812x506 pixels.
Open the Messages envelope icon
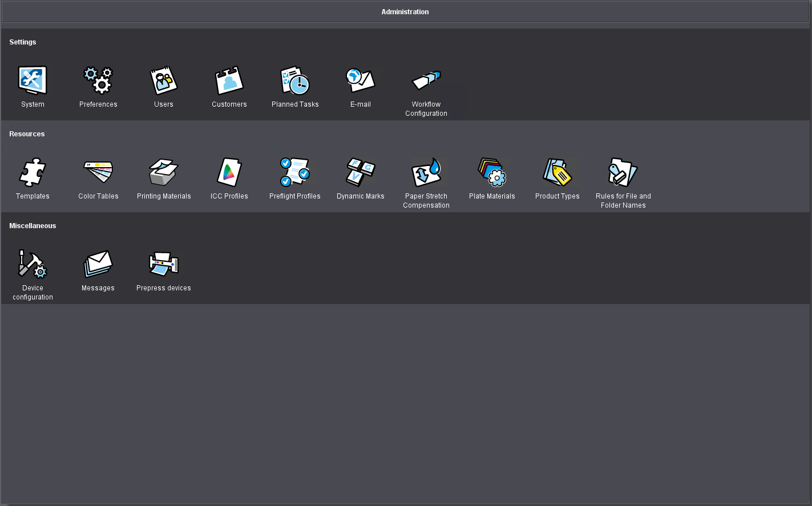coord(98,265)
